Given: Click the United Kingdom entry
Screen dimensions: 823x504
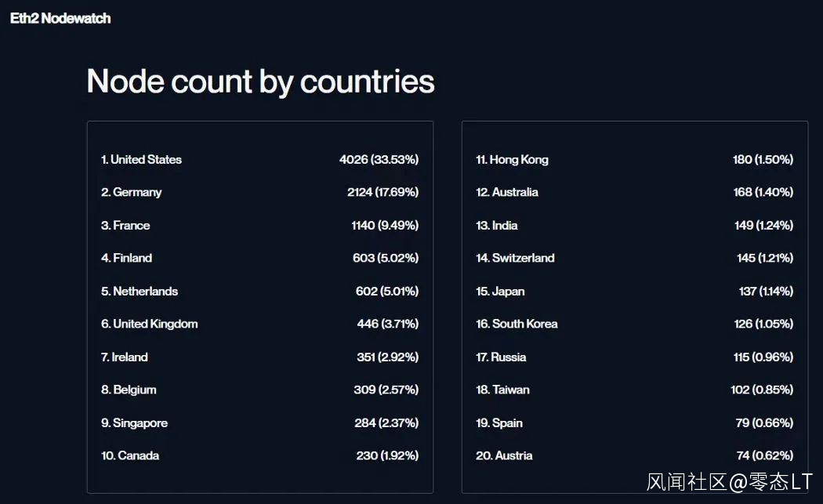Looking at the screenshot, I should pos(155,324).
